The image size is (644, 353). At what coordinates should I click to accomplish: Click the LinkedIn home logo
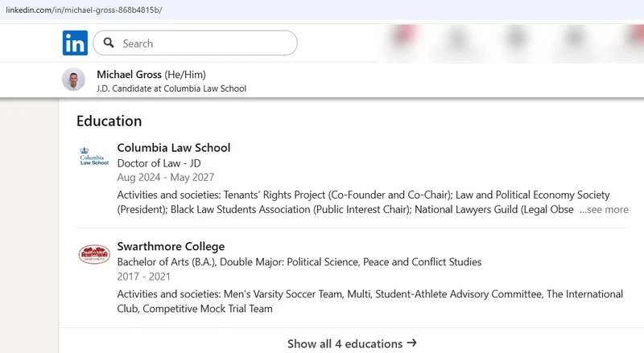point(75,43)
